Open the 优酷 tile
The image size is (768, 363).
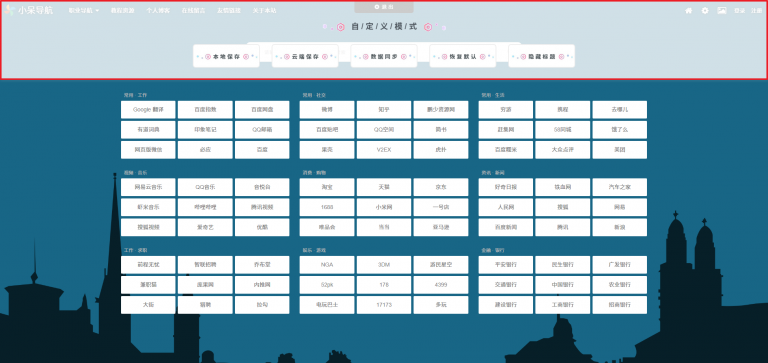coord(262,227)
